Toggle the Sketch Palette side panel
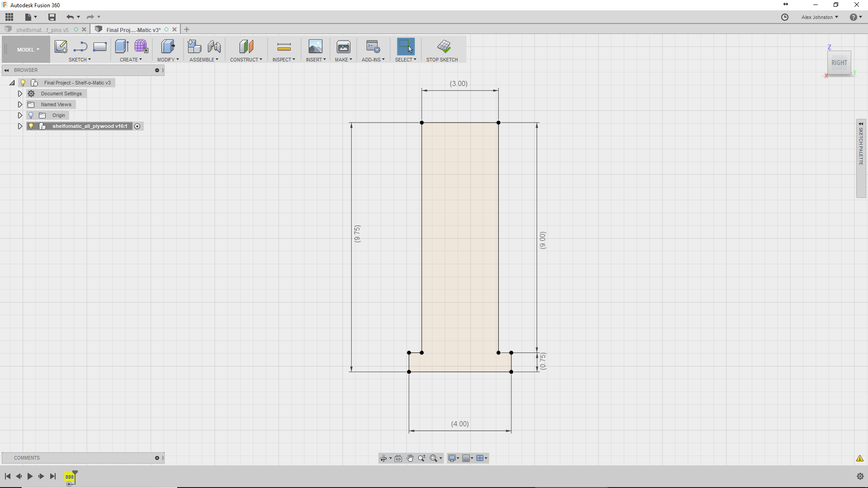 click(x=861, y=122)
